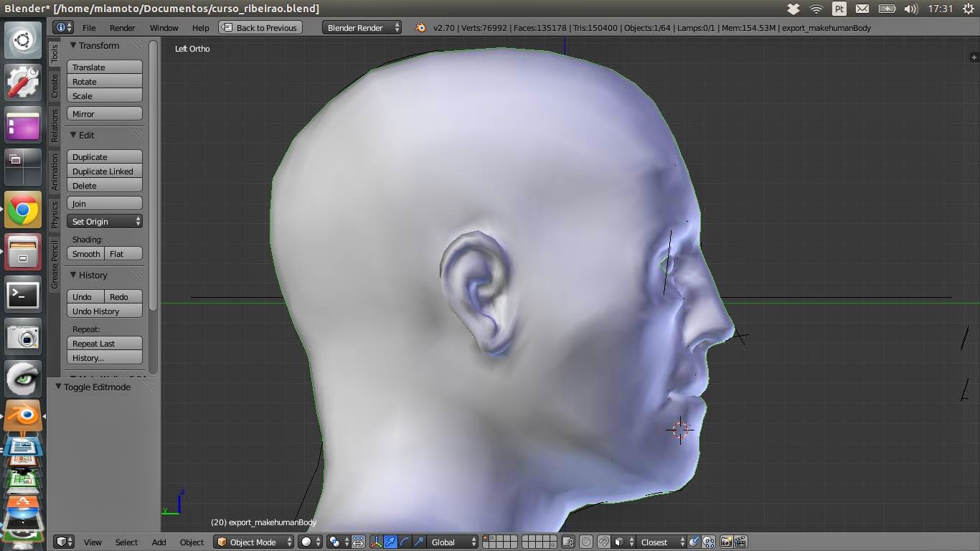Click the Dropbox icon in the system tray
Screen dimensions: 980x551
point(793,9)
